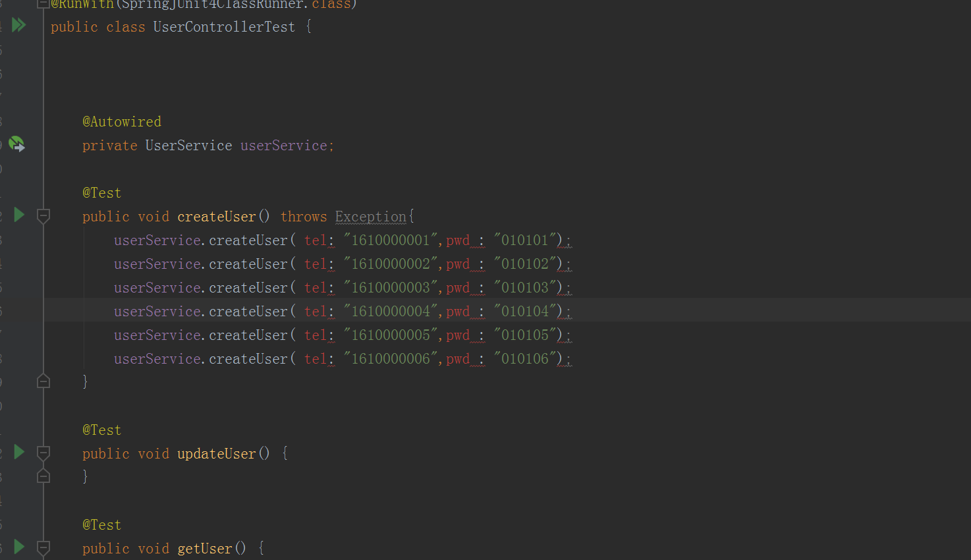This screenshot has width=971, height=560.
Task: Run the updateUser test method
Action: coord(18,453)
